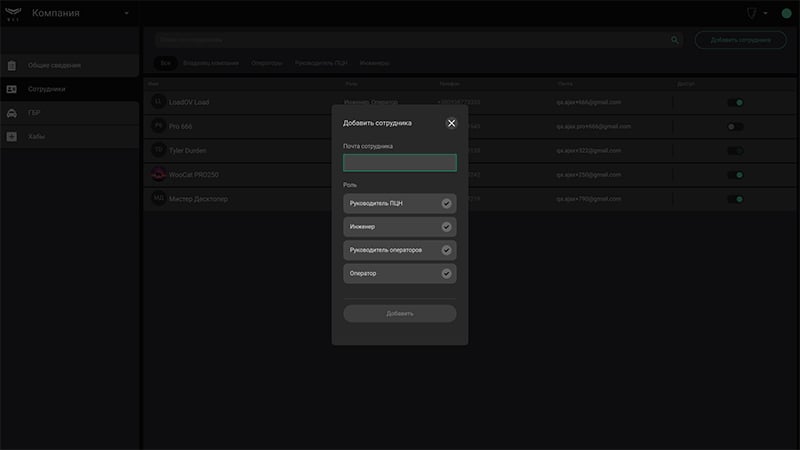Open ГБР car icon in sidebar
This screenshot has height=450, width=800.
point(12,113)
